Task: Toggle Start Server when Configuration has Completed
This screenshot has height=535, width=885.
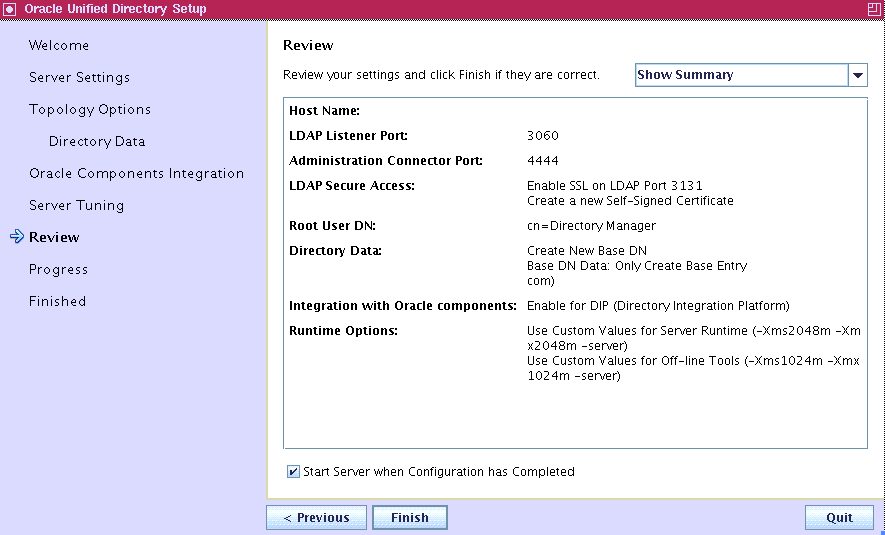Action: coord(293,471)
